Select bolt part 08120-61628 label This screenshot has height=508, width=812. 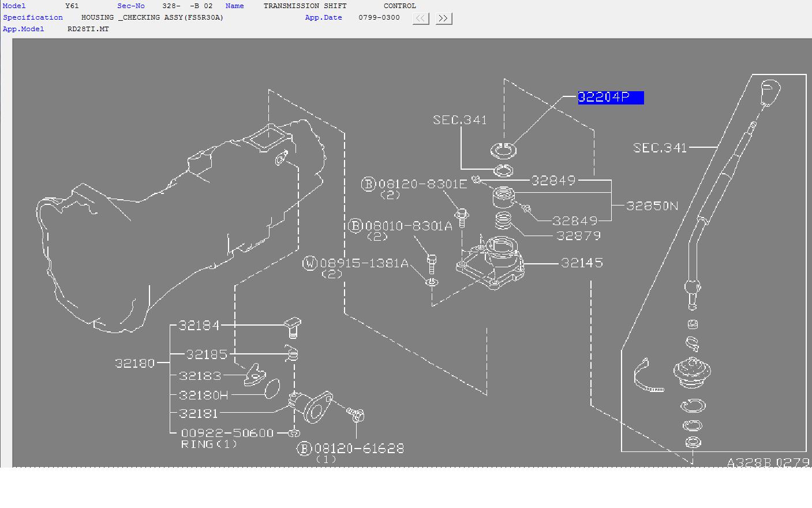[x=359, y=449]
